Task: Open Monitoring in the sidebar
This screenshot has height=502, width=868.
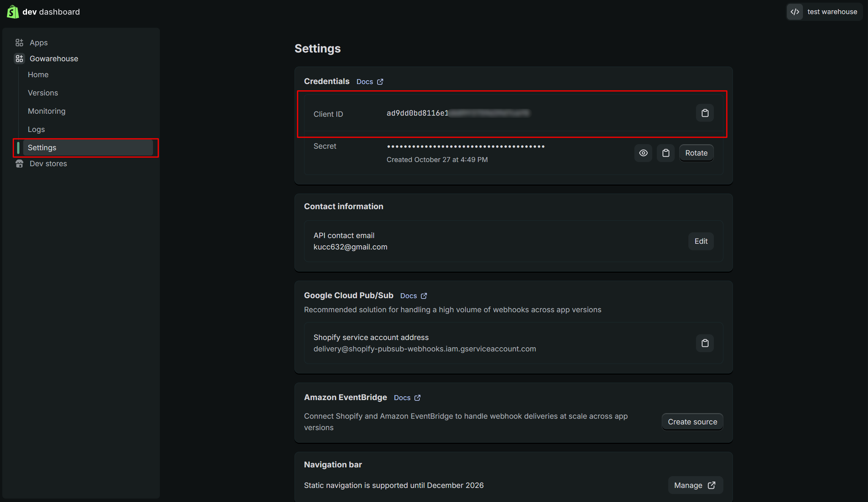Action: [46, 111]
